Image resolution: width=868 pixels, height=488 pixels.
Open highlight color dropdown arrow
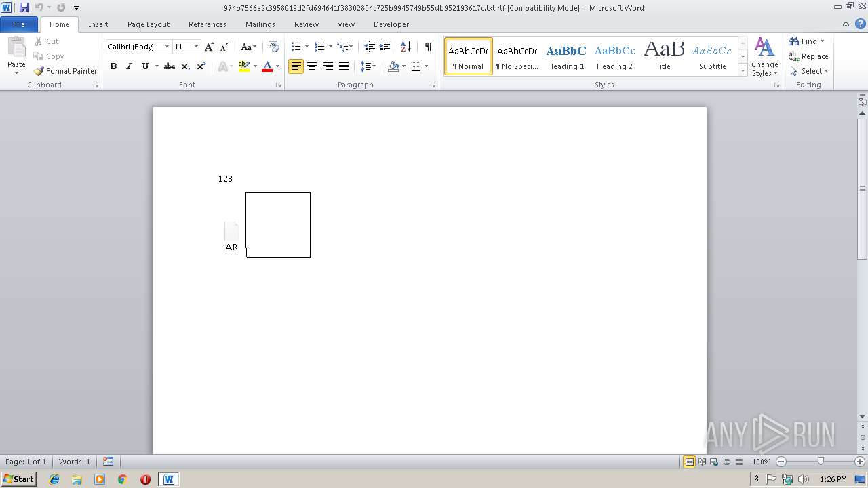tap(256, 66)
